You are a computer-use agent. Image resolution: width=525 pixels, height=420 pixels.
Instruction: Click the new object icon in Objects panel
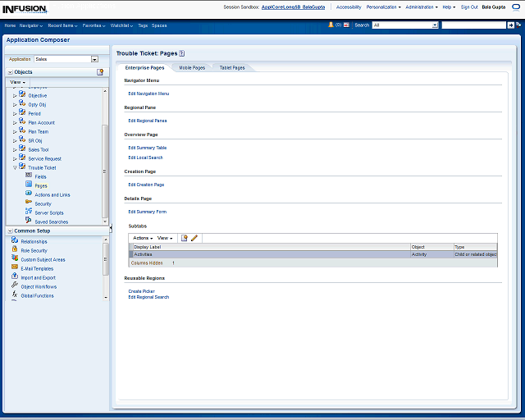[x=100, y=72]
